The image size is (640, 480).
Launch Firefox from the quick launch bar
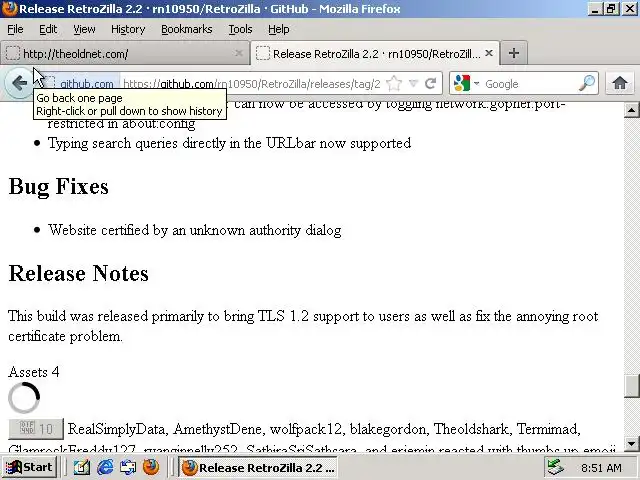(x=151, y=467)
